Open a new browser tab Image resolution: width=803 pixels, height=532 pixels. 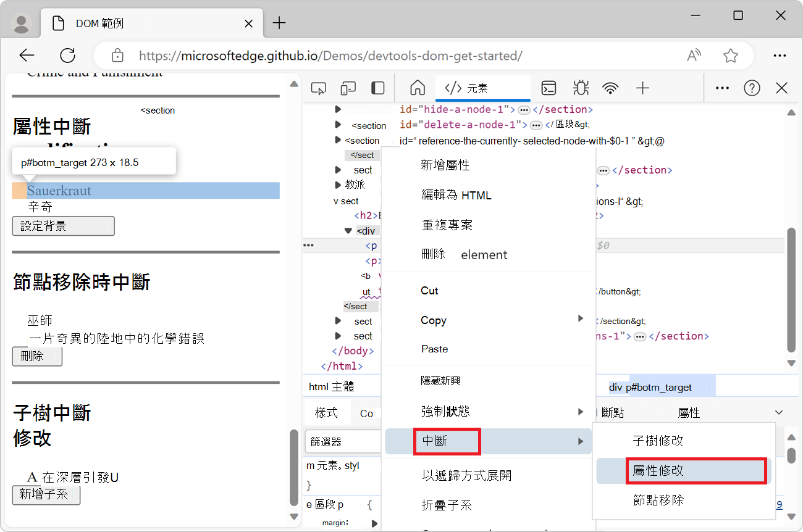coord(279,23)
